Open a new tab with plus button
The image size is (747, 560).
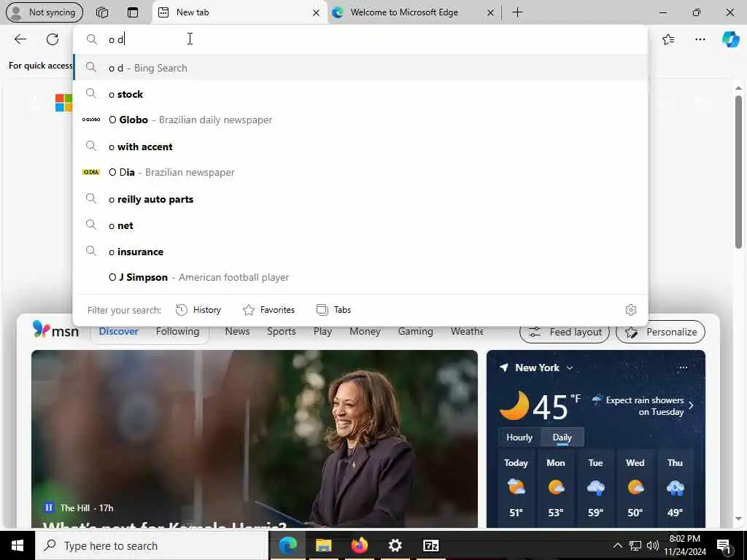coord(517,12)
